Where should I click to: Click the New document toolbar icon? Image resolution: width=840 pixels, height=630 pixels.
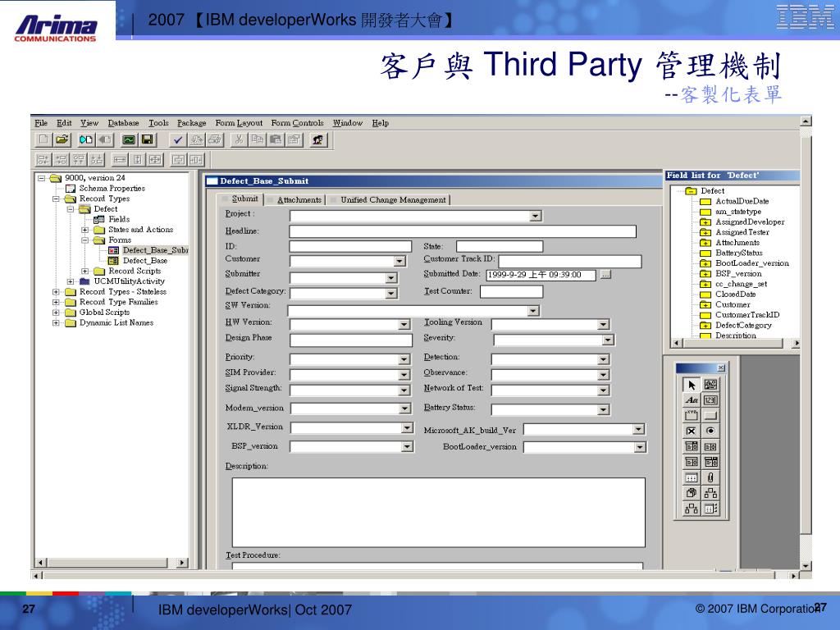[x=43, y=140]
